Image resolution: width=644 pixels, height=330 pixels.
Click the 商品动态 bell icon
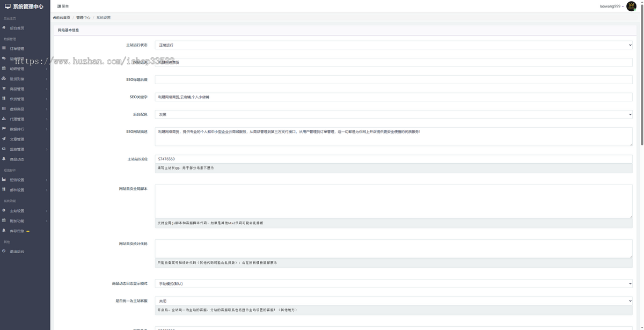[x=4, y=159]
